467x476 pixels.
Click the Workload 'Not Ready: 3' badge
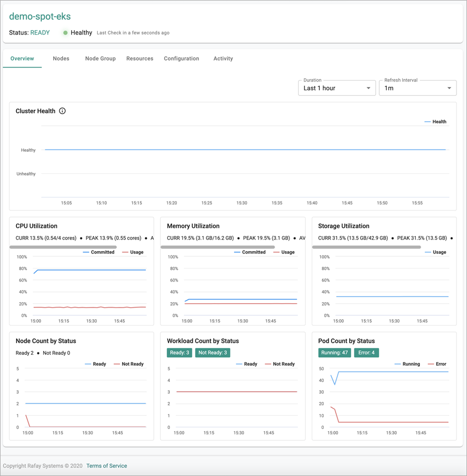[x=212, y=353]
